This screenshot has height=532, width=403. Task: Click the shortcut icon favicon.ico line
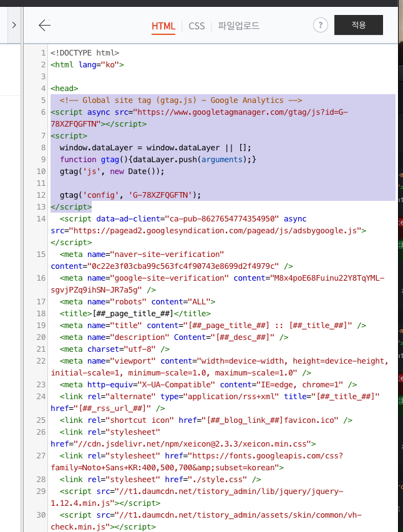tap(206, 420)
